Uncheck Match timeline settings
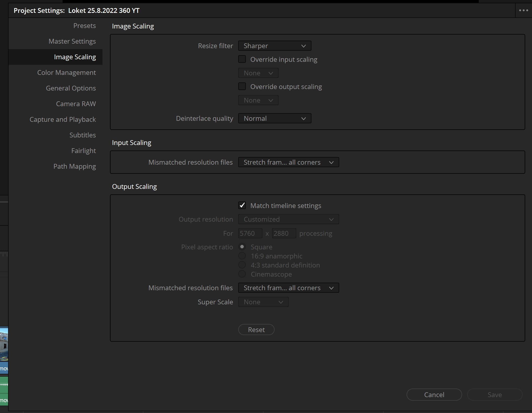This screenshot has height=413, width=532. (242, 205)
